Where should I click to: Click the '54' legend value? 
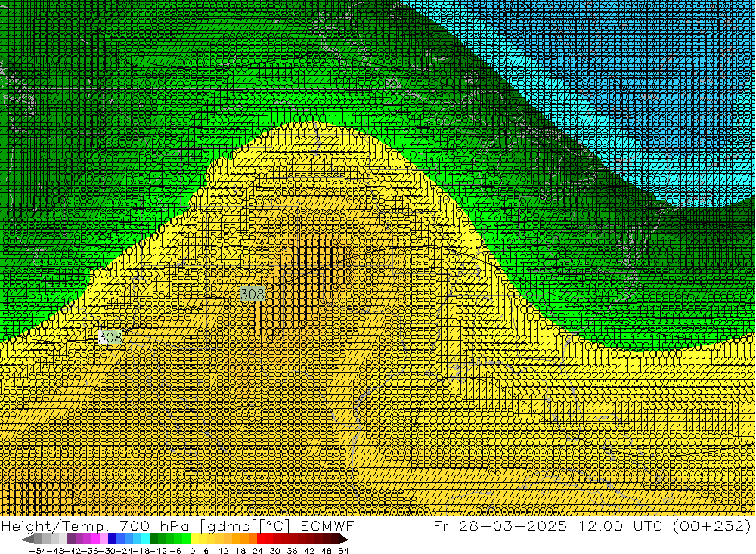tap(343, 551)
